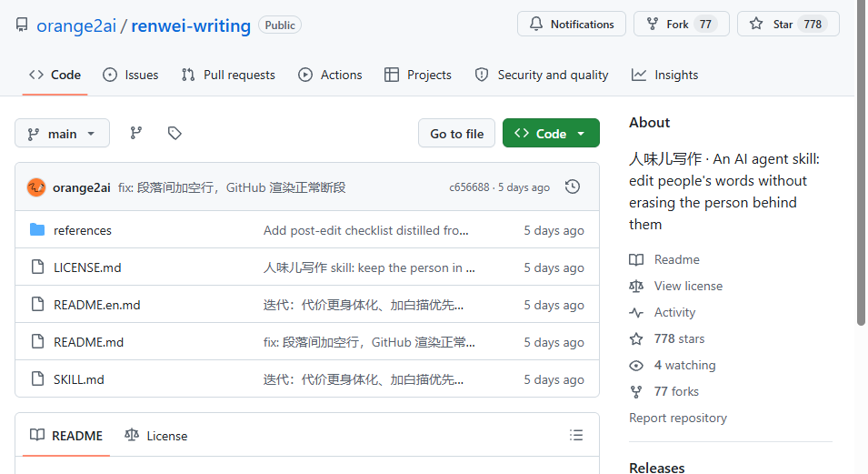Click Report repository link

(x=677, y=418)
